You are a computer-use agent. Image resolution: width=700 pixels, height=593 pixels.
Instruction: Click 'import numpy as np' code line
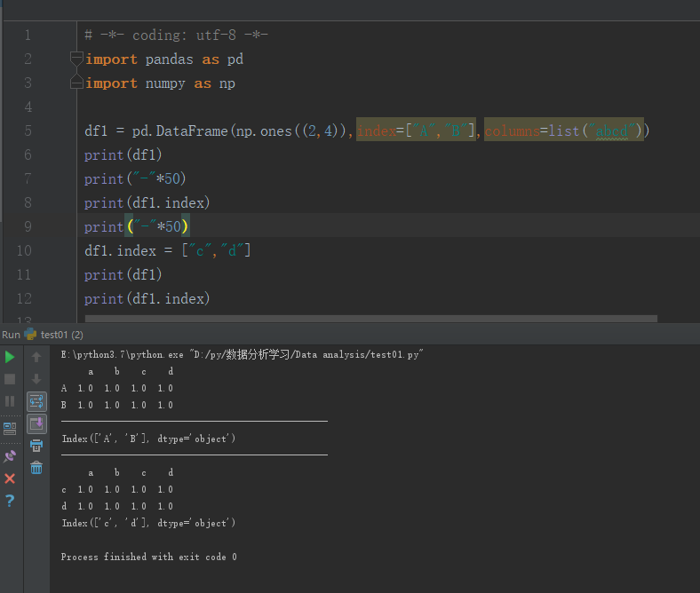pos(160,83)
